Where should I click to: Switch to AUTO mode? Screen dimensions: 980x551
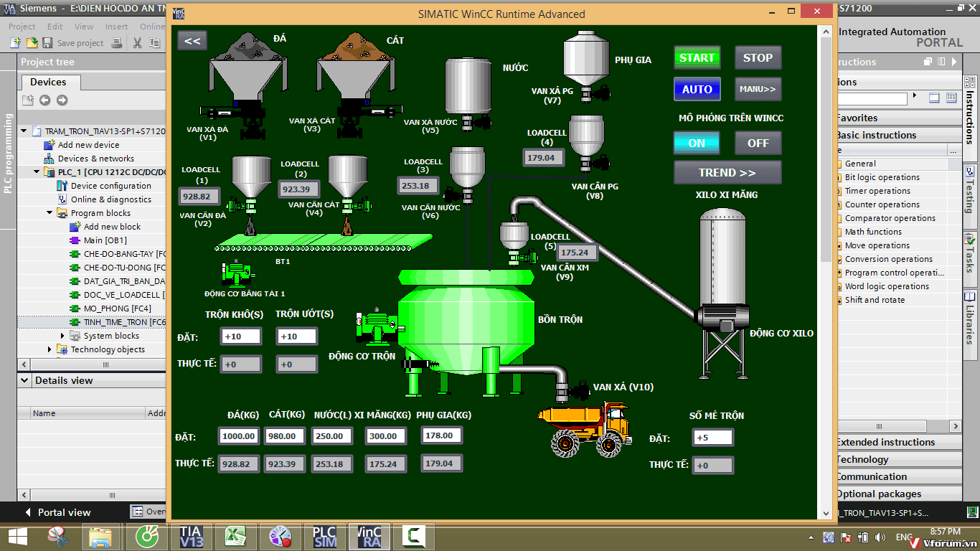click(x=697, y=89)
